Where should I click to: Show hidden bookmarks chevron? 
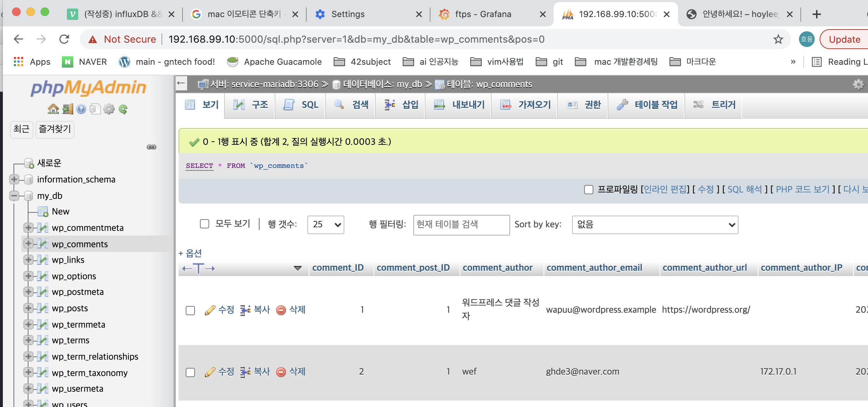click(x=793, y=62)
